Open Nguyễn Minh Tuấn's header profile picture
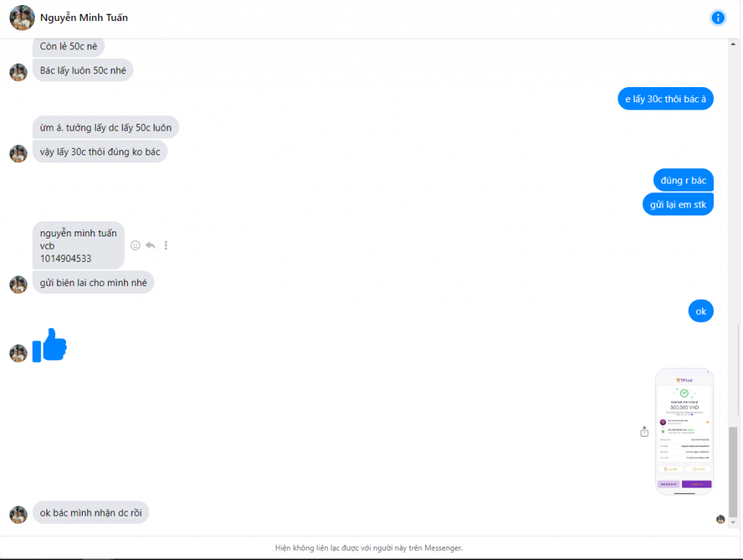This screenshot has height=560, width=743. click(22, 18)
